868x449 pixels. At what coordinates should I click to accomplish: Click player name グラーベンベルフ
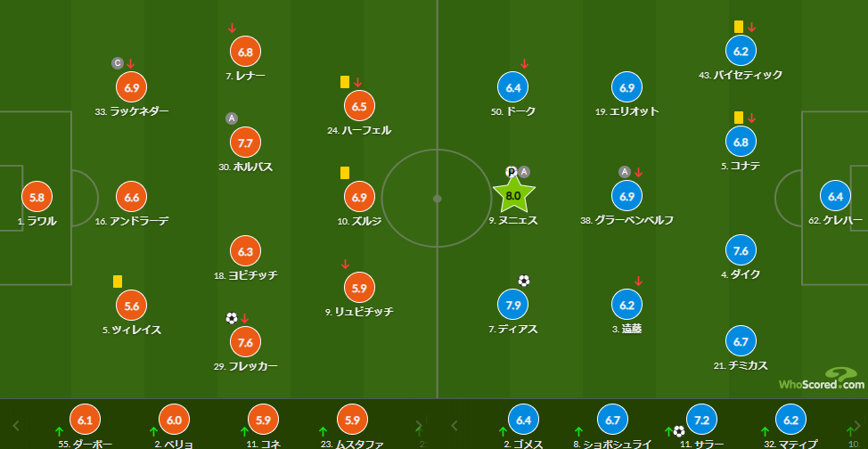[634, 220]
